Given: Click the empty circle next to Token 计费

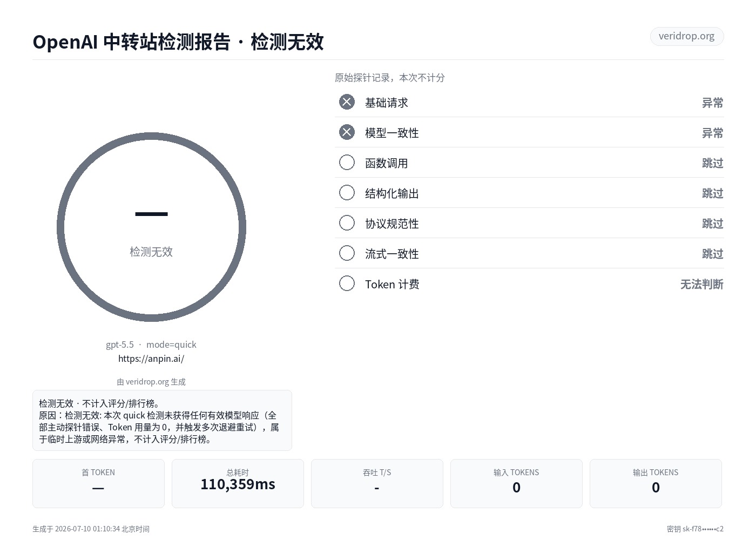Looking at the screenshot, I should pos(347,283).
